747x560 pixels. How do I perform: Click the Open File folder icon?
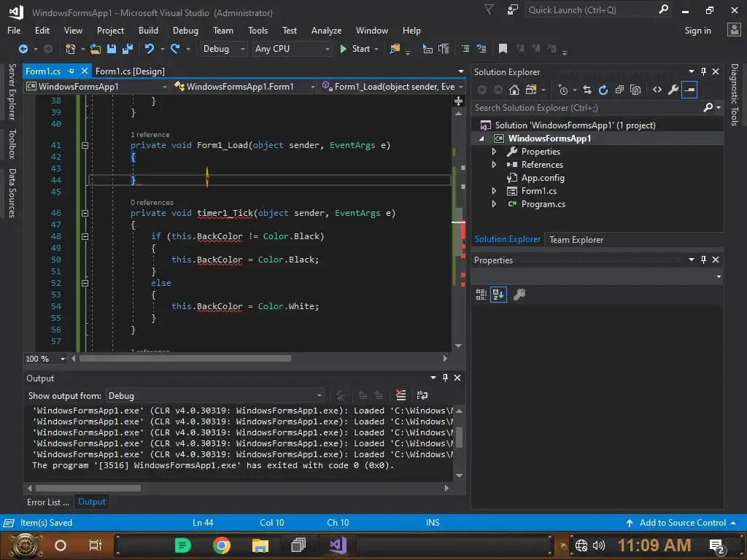coord(96,49)
